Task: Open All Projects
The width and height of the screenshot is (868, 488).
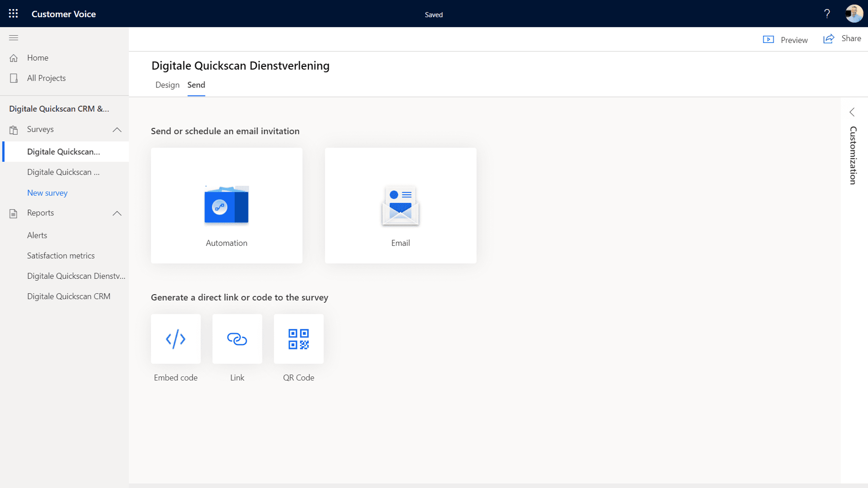Action: (46, 78)
